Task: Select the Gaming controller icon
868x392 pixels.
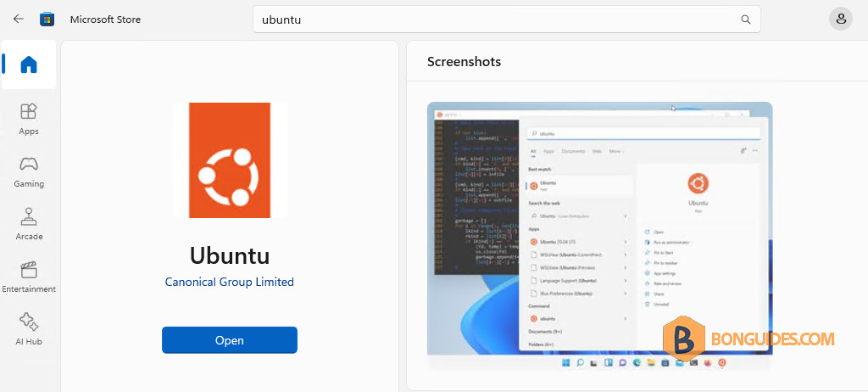Action: point(29,164)
